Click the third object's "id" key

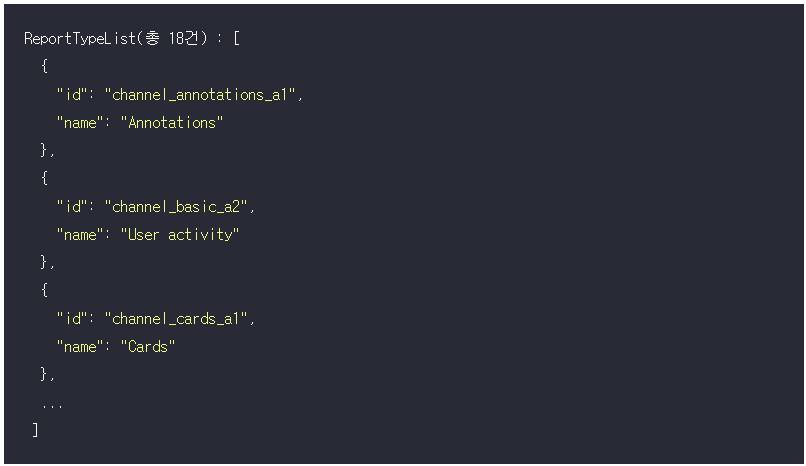click(x=72, y=319)
